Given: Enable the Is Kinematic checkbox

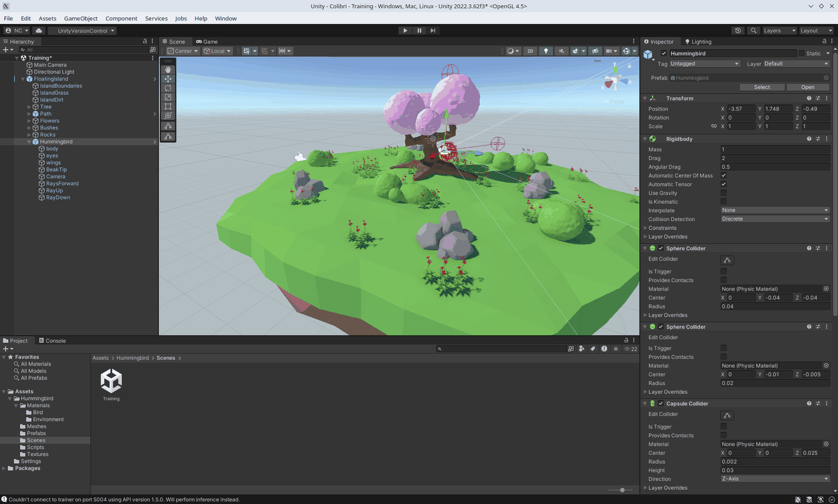Looking at the screenshot, I should click(724, 201).
